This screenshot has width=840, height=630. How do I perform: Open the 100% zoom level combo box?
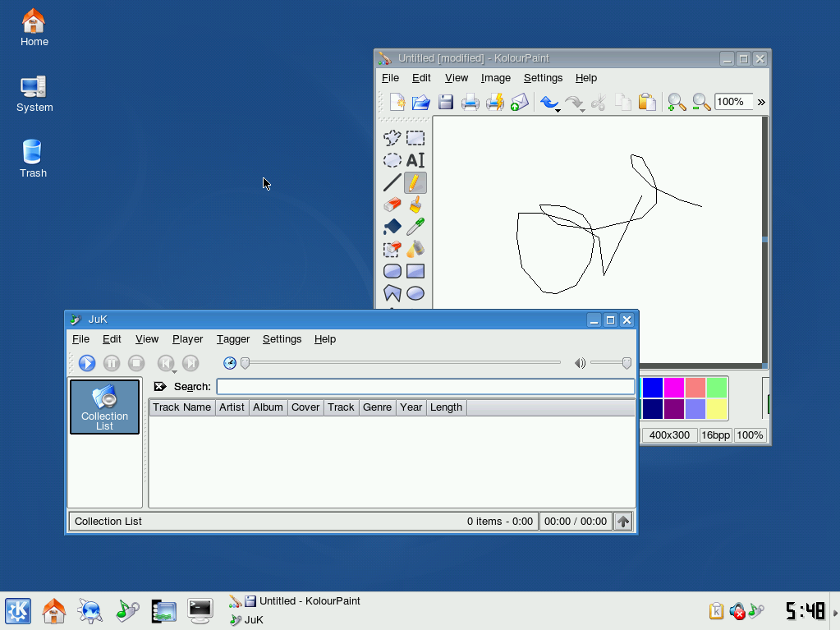tap(733, 102)
